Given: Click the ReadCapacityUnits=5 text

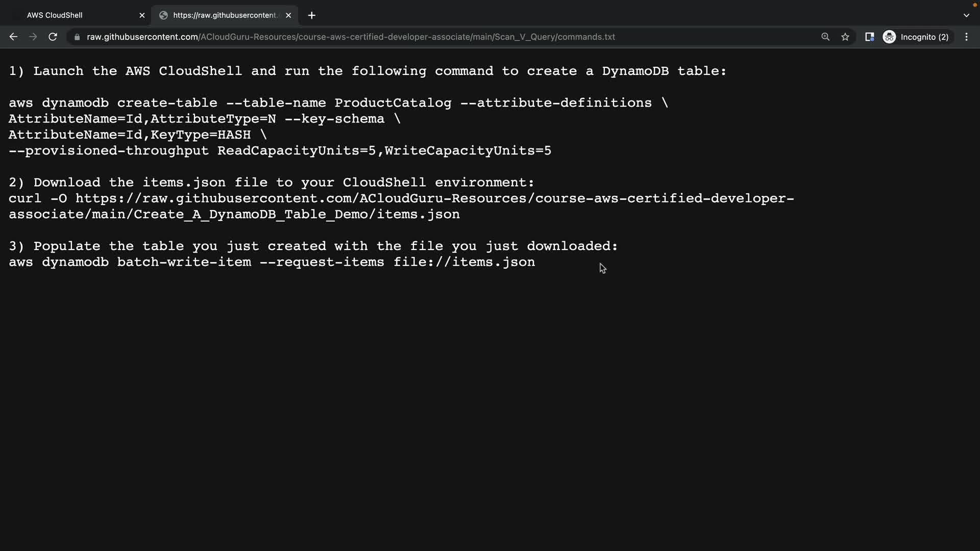Looking at the screenshot, I should [296, 151].
